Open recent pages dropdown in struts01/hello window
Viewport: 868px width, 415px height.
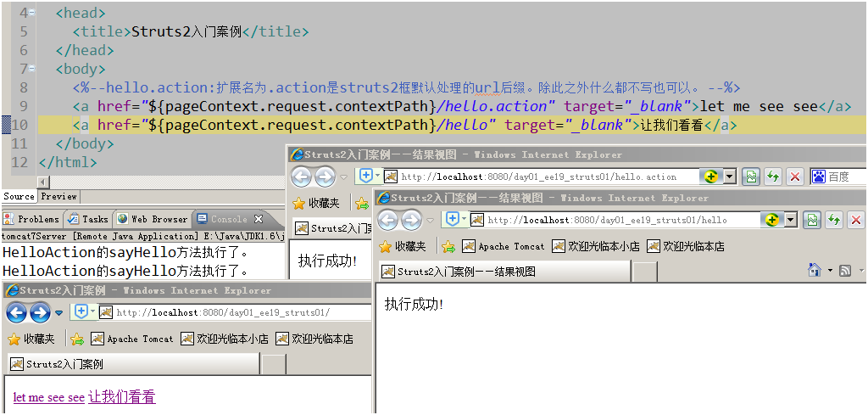point(430,221)
